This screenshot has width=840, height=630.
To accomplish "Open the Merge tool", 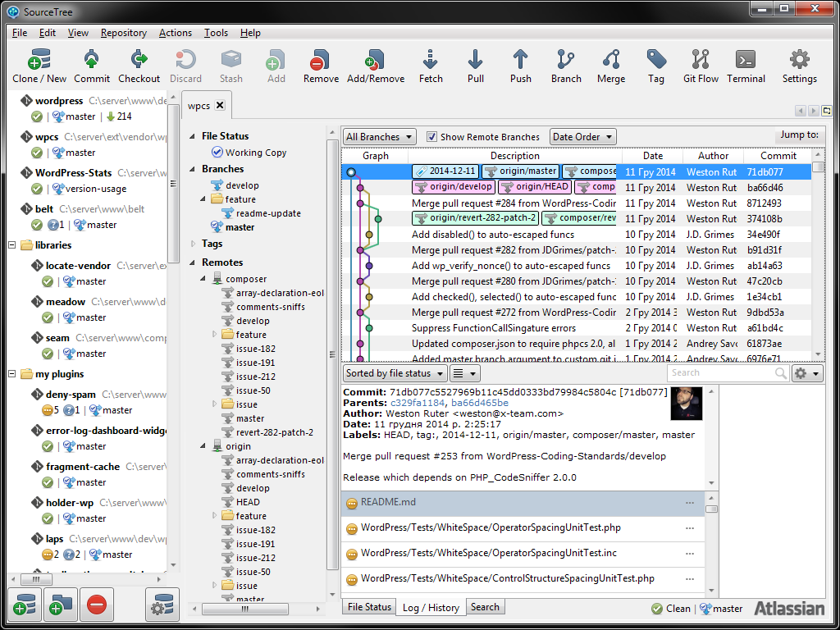I will 610,66.
